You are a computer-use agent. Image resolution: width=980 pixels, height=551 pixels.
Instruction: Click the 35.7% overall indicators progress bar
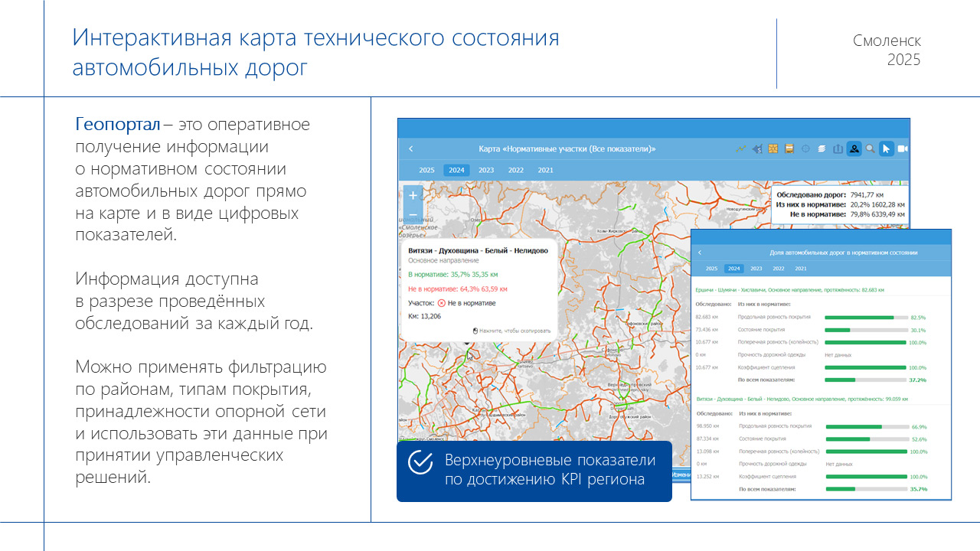pyautogui.click(x=866, y=488)
